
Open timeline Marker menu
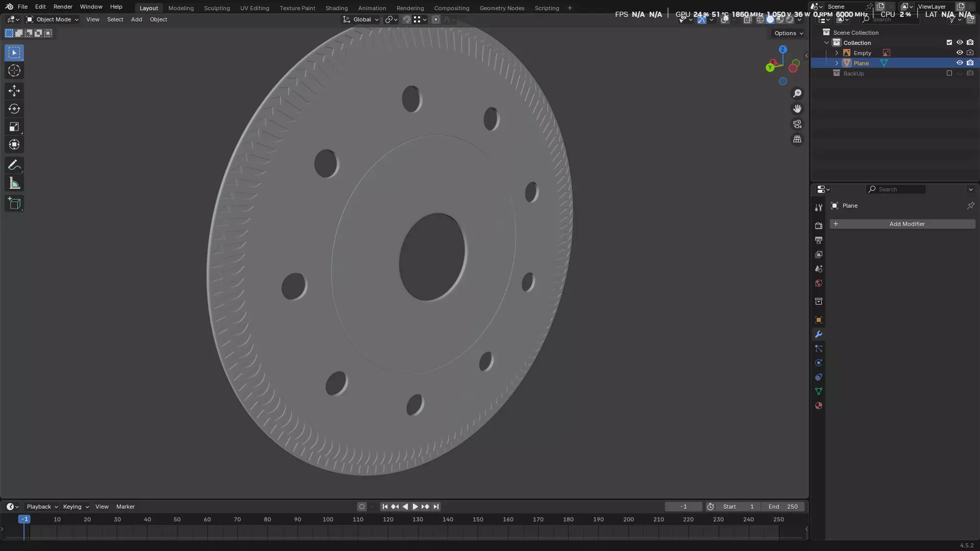click(125, 507)
